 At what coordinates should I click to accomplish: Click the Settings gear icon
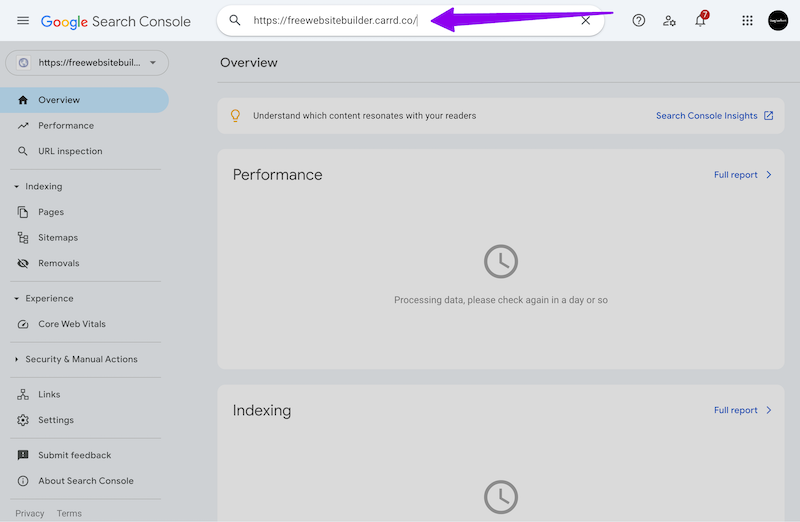tap(23, 420)
